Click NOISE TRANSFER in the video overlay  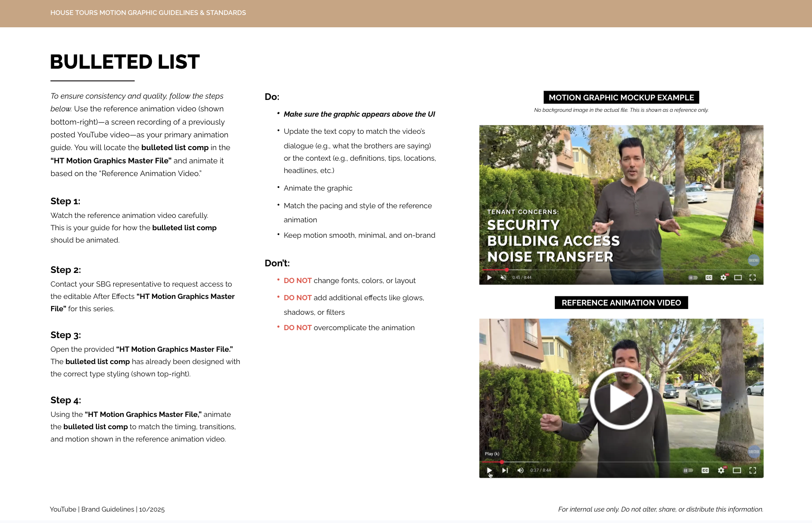click(550, 257)
